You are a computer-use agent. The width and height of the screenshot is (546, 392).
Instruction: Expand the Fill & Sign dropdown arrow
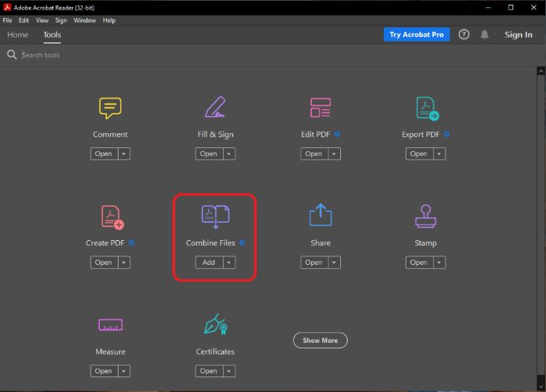point(229,154)
